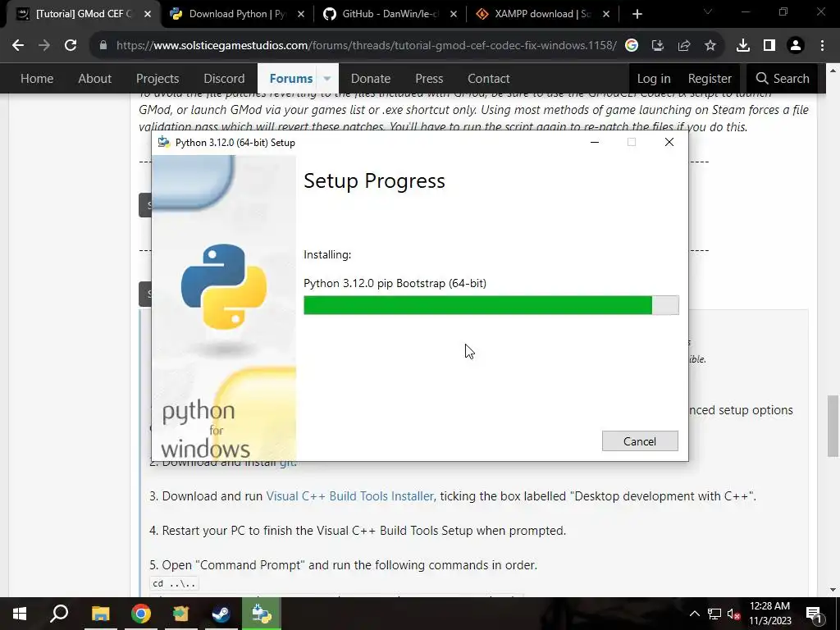This screenshot has height=630, width=840.
Task: Open the Chrome profile menu
Action: coord(796,46)
